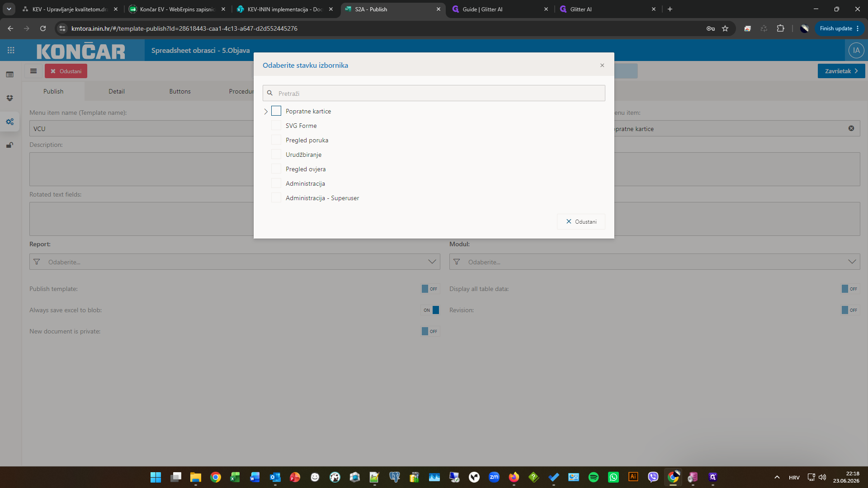Click the Pretraži search field
This screenshot has height=488, width=868.
coord(434,93)
